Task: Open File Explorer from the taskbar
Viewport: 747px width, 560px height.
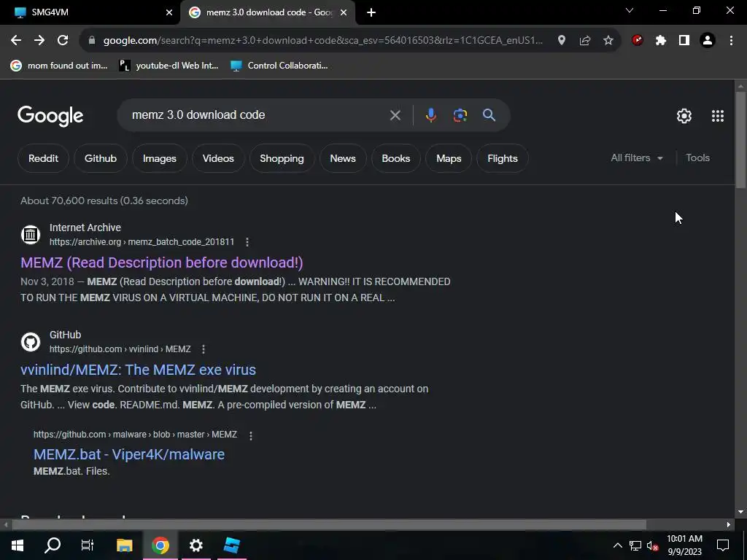Action: [124, 545]
